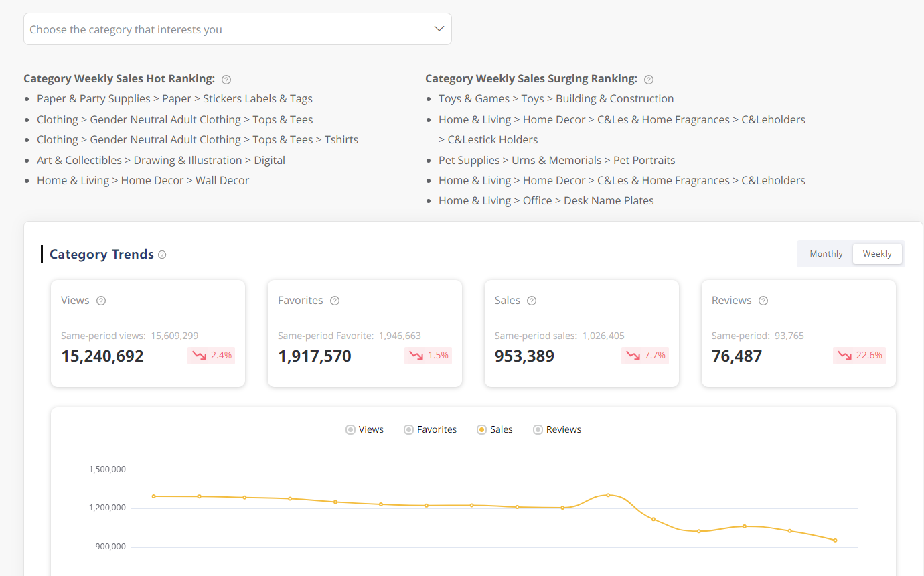Click the help icon near Weekly Sales Hot Ranking
Viewport: 924px width, 576px height.
pos(226,79)
